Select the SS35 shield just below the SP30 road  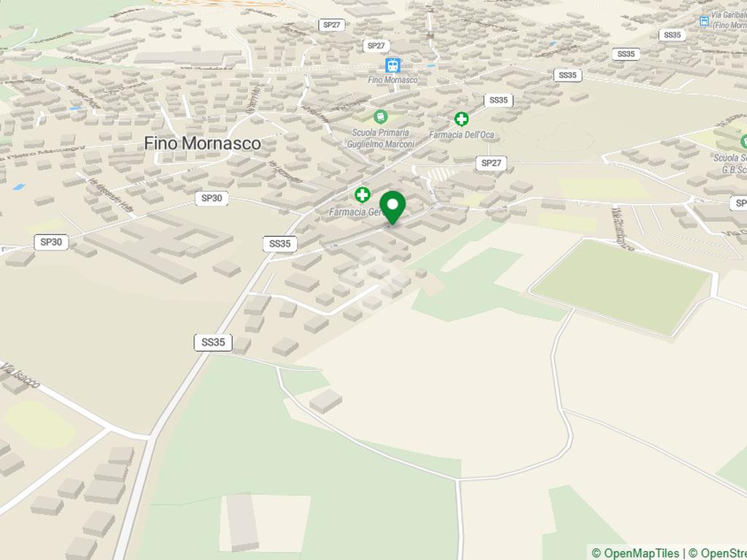point(279,244)
